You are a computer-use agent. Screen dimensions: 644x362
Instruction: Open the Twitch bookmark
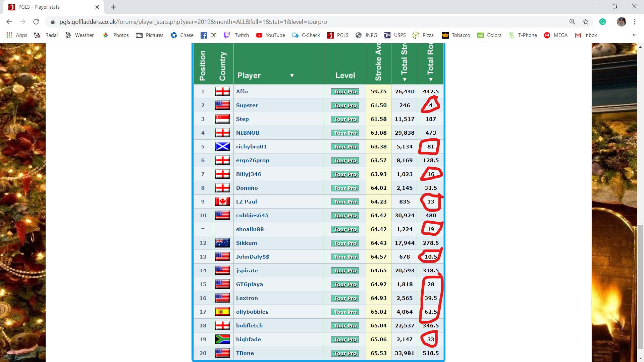click(x=236, y=35)
